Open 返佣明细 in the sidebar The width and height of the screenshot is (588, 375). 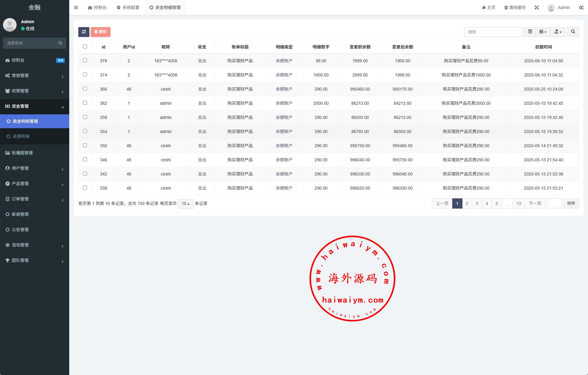pyautogui.click(x=21, y=136)
